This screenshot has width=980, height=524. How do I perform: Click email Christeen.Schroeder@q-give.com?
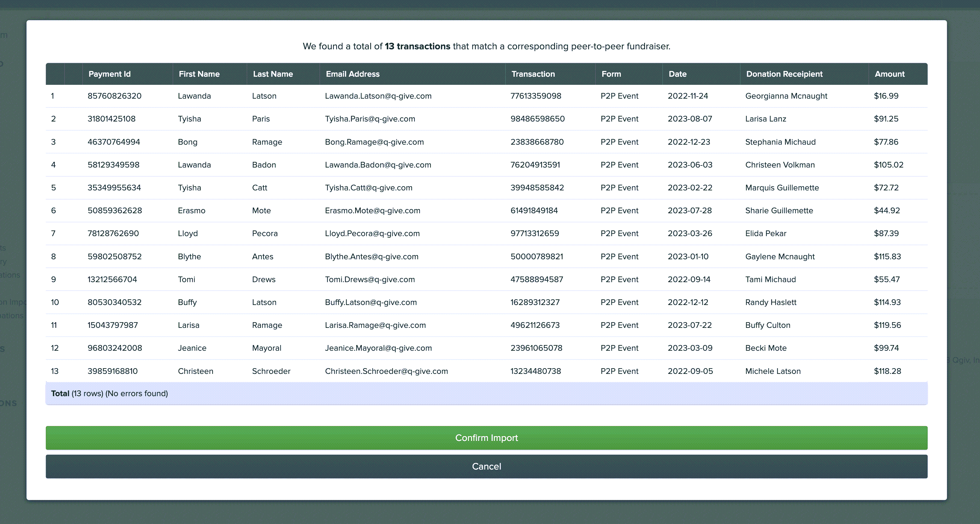point(386,371)
